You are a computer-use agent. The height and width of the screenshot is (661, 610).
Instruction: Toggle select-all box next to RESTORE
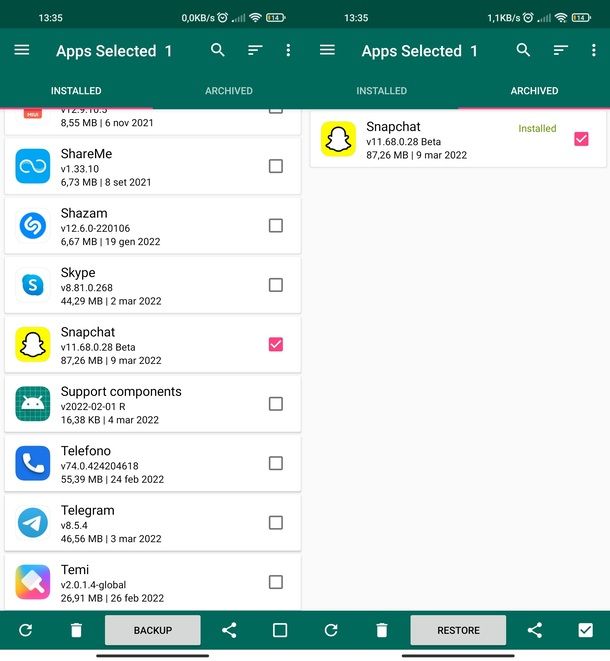(586, 630)
